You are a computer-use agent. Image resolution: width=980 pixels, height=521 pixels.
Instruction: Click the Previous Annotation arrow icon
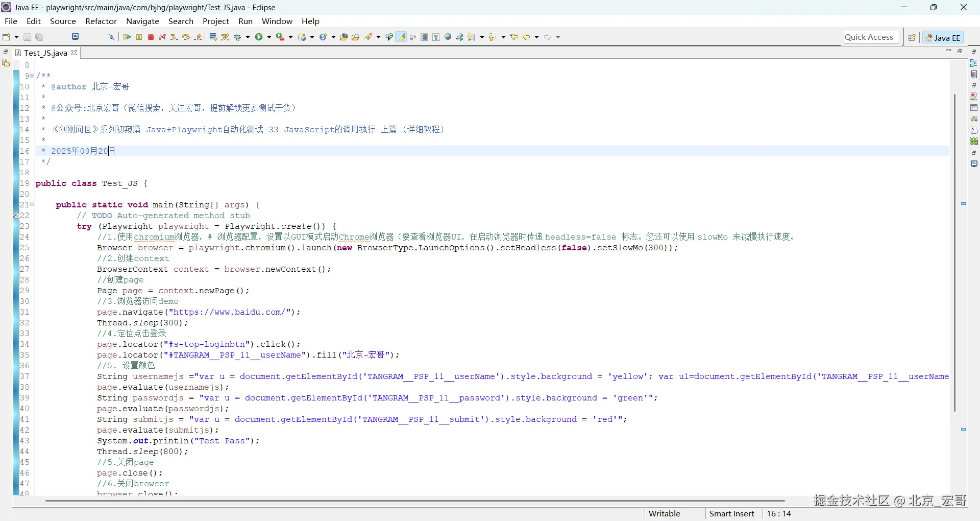pos(493,37)
